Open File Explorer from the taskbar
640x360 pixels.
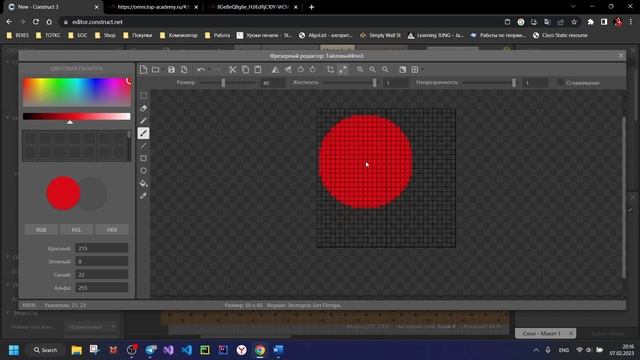tap(76, 350)
